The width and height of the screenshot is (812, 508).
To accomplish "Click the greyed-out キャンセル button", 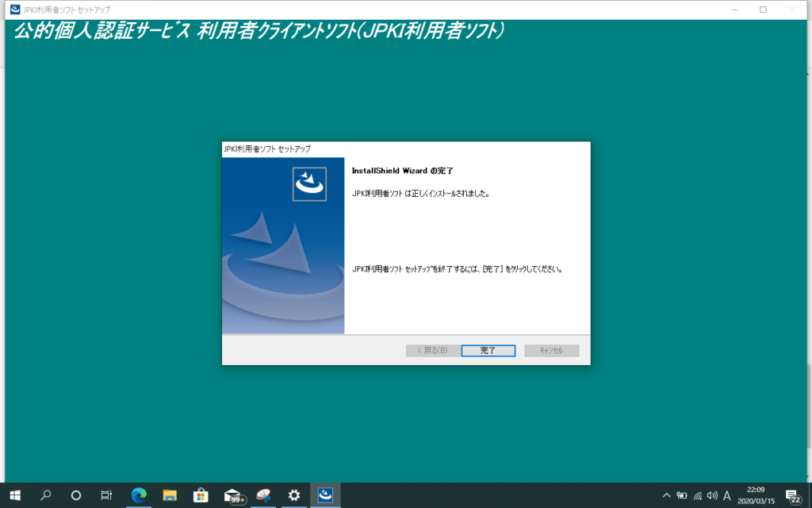I will tap(551, 350).
